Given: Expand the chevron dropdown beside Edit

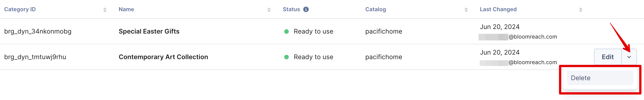Looking at the screenshot, I should (629, 57).
